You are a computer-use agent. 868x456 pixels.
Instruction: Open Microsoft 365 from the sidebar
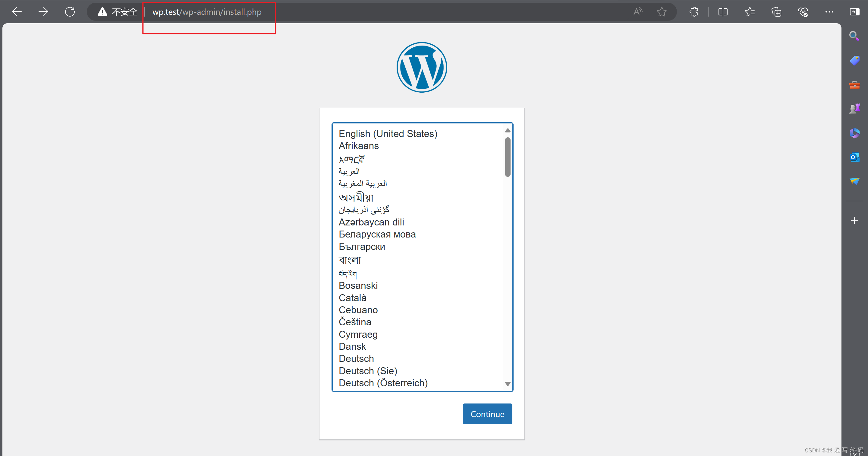tap(855, 133)
